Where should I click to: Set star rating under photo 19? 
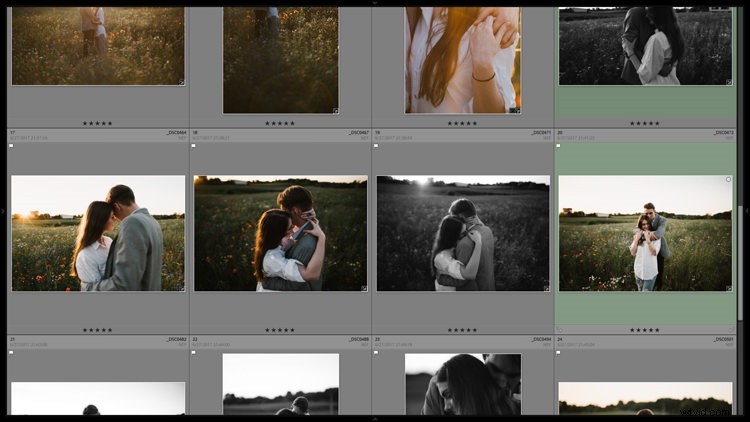462,330
